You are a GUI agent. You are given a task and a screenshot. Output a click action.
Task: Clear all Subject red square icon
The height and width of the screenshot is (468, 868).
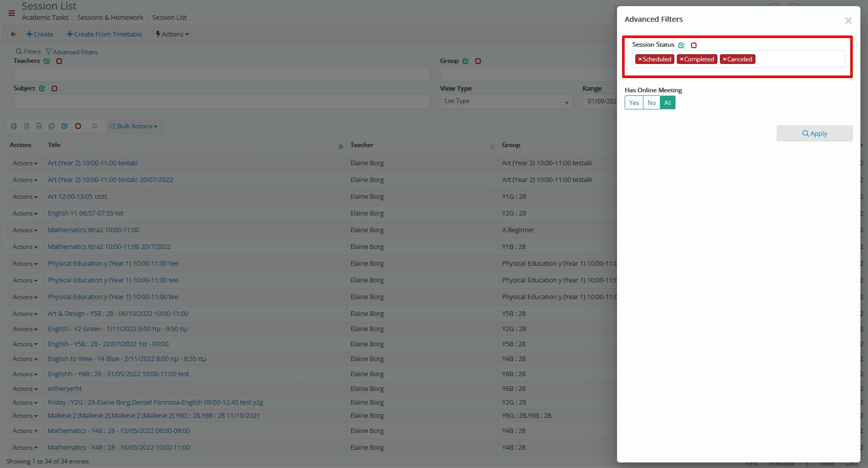point(54,89)
